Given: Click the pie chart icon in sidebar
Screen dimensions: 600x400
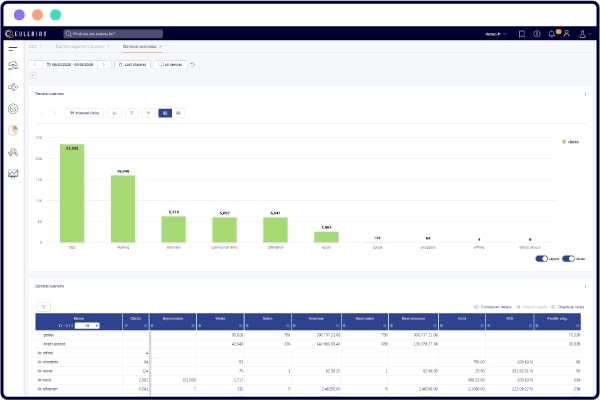Looking at the screenshot, I should tap(13, 131).
